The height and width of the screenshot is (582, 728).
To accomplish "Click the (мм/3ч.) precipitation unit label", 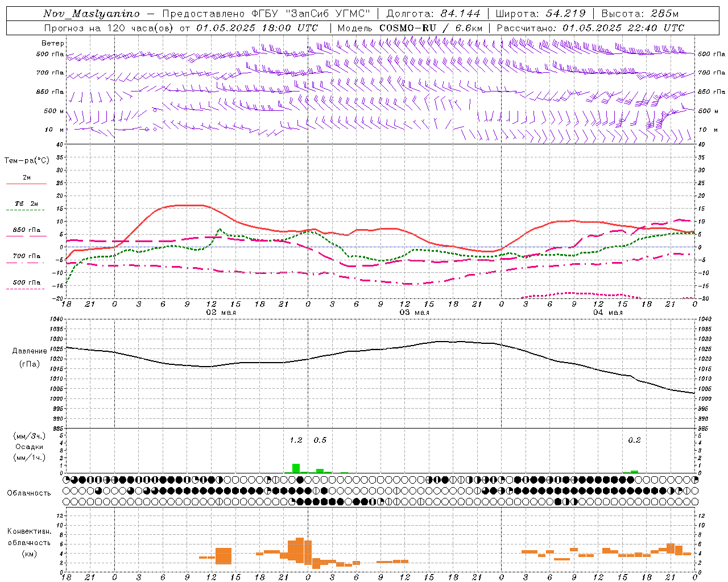I will click(30, 436).
